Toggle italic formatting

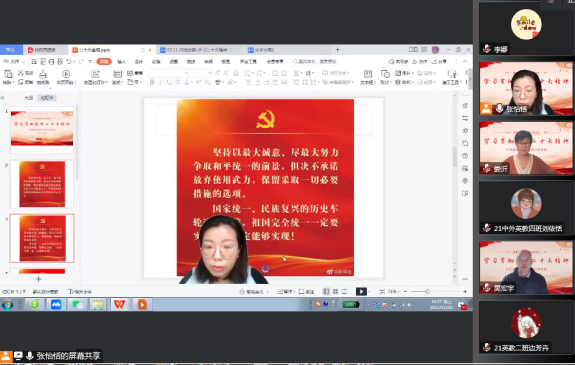pyautogui.click(x=161, y=83)
